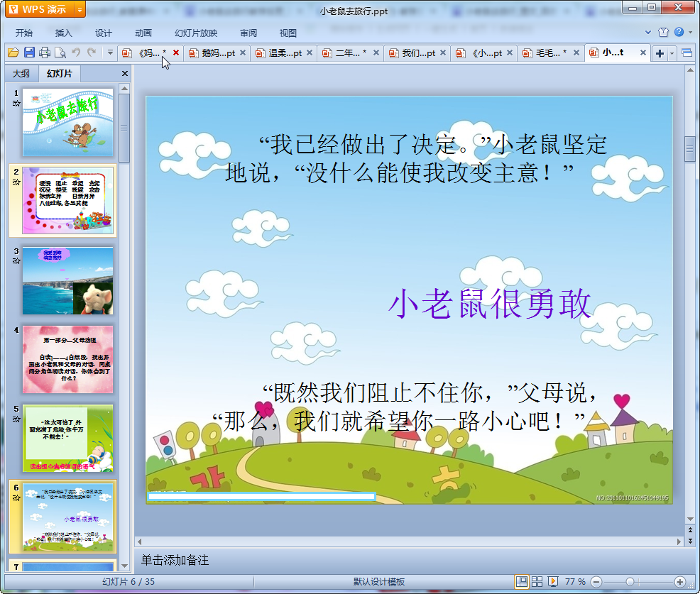Open the 开始 ribbon tab
Screen dimensions: 700x594
coord(24,33)
